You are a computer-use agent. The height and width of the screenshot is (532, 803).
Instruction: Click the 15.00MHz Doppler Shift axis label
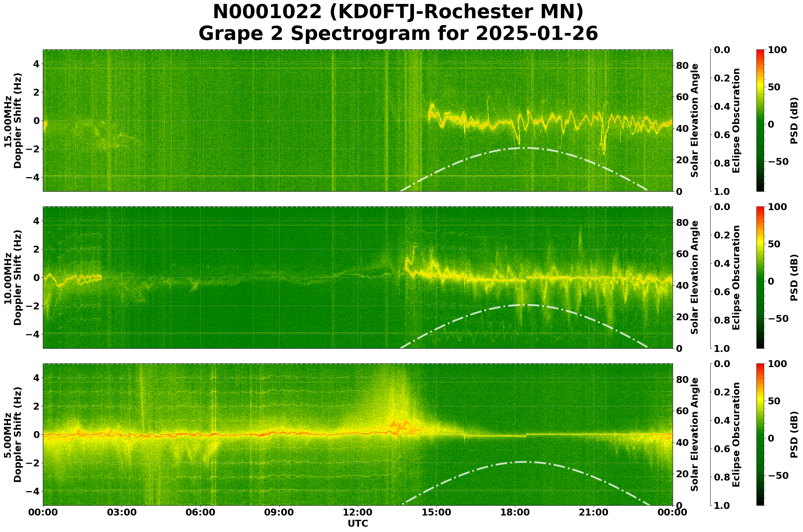(x=13, y=120)
